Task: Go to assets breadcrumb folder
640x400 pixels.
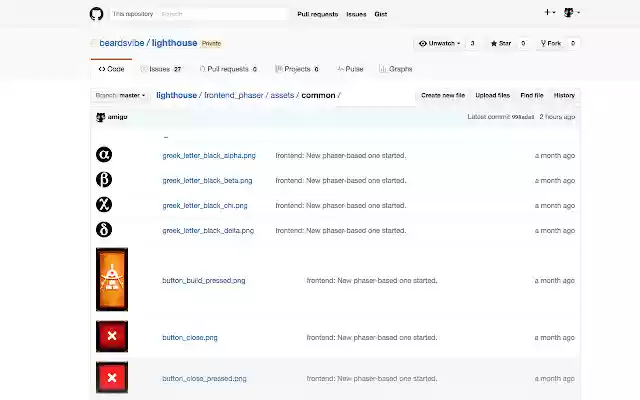Action: [x=282, y=96]
